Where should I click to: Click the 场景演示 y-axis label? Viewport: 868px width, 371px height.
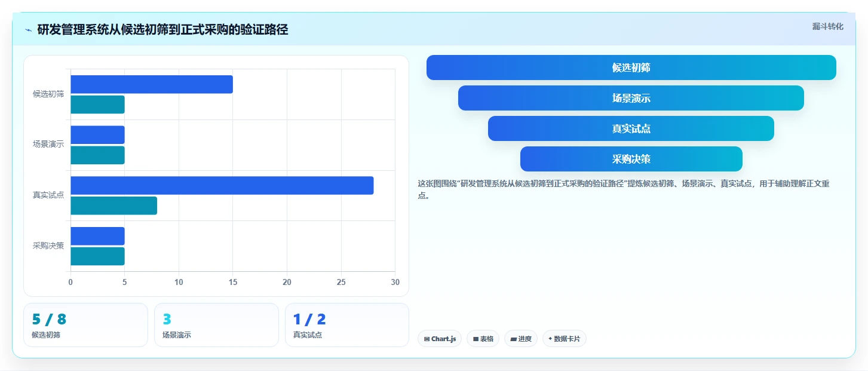pos(48,145)
